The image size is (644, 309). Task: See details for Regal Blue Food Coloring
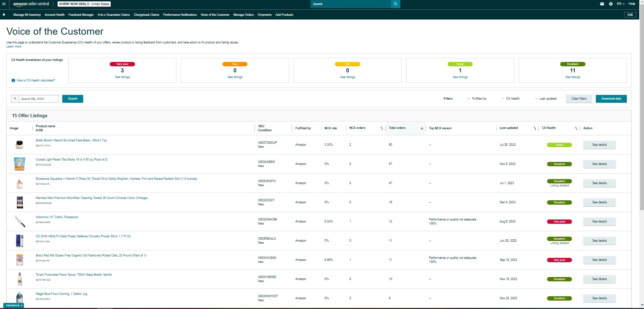click(x=600, y=298)
